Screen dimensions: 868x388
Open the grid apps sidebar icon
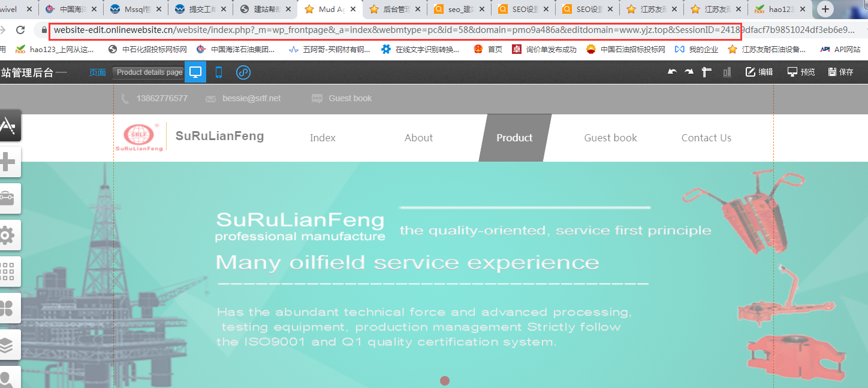pyautogui.click(x=8, y=272)
